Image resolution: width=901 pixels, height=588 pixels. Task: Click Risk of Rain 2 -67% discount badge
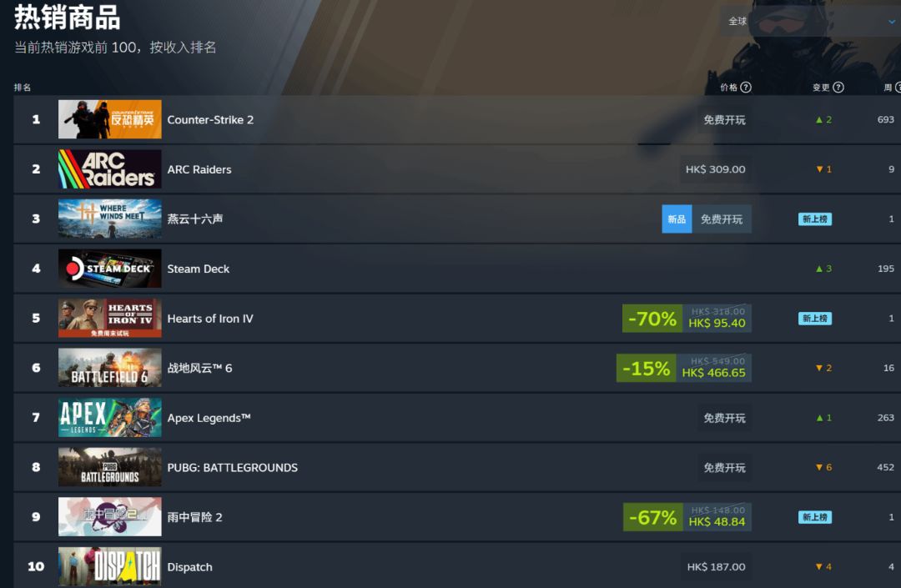click(652, 517)
